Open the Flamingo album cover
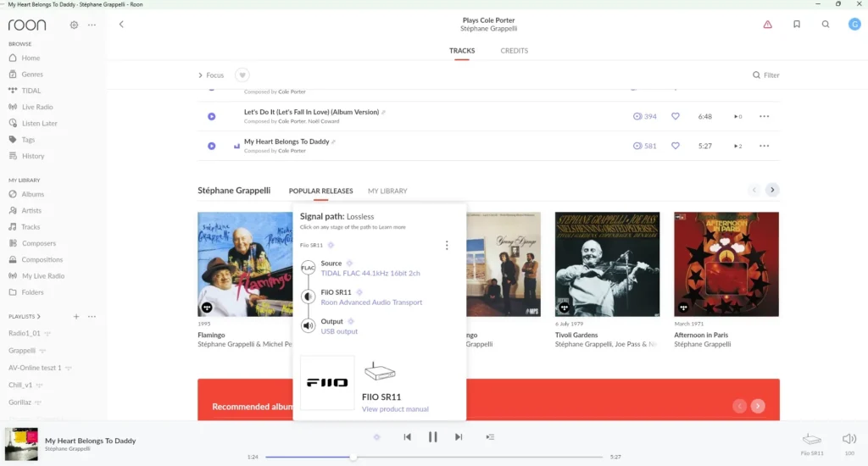 tap(245, 264)
